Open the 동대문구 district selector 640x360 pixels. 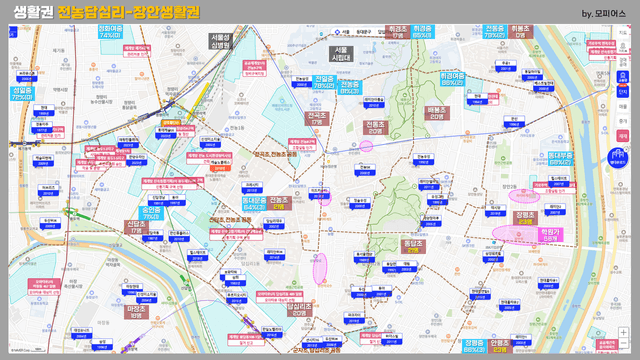pyautogui.click(x=363, y=32)
